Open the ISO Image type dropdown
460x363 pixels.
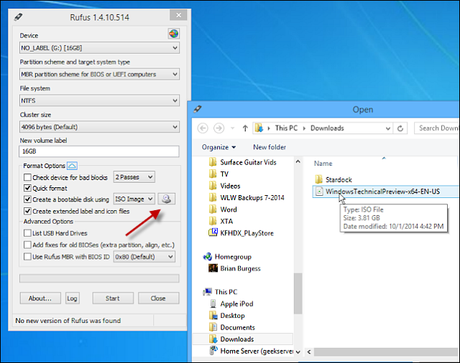coord(134,199)
